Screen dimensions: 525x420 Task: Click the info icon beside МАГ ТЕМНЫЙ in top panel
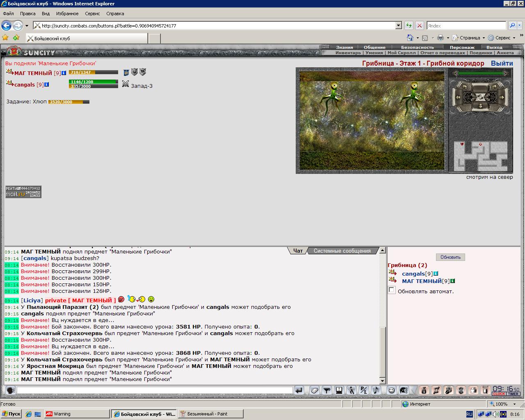point(64,73)
